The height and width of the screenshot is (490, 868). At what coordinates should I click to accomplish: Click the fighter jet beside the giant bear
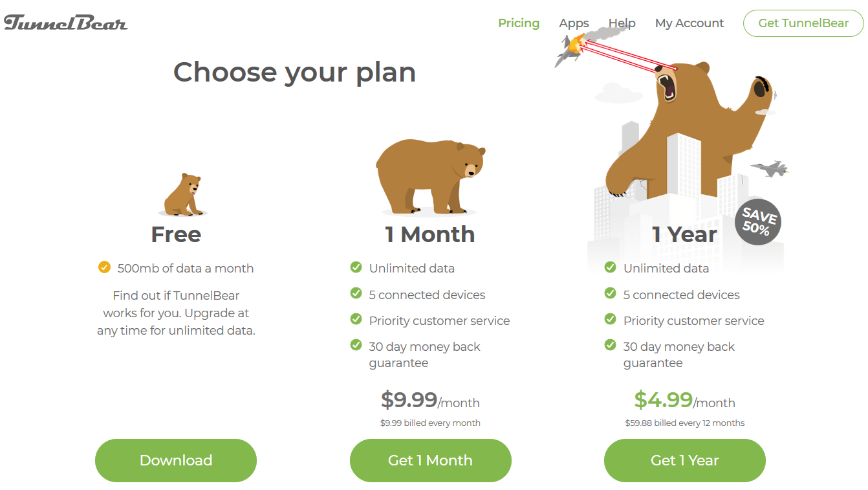coord(770,169)
